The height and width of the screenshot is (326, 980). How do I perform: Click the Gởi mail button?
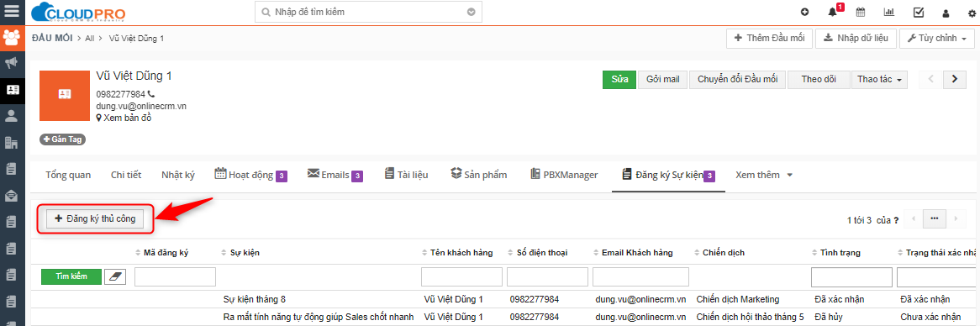pyautogui.click(x=663, y=79)
